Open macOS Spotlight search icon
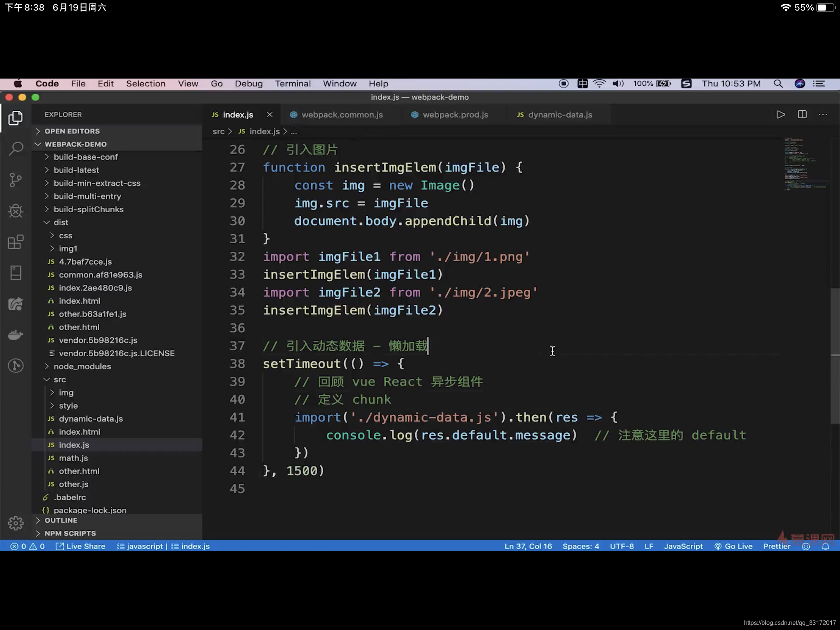This screenshot has width=840, height=630. [778, 83]
